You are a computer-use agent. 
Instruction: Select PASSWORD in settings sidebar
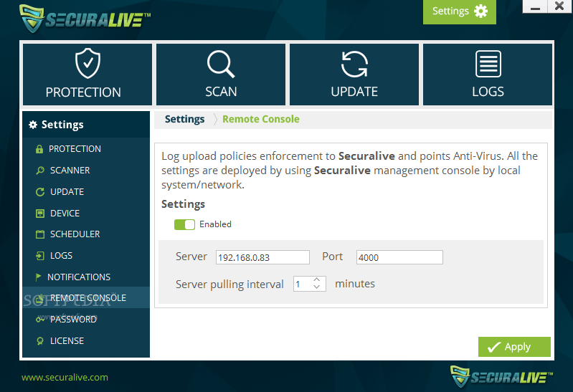pyautogui.click(x=86, y=320)
